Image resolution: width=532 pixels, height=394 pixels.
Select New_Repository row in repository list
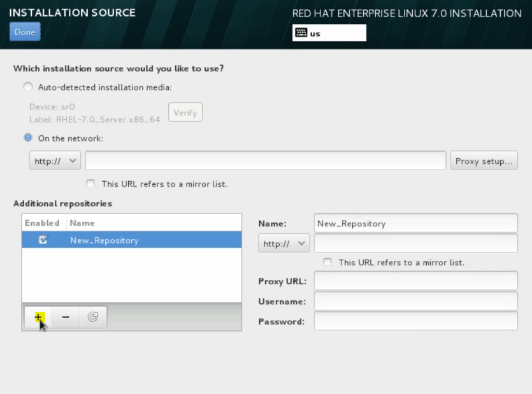140,240
